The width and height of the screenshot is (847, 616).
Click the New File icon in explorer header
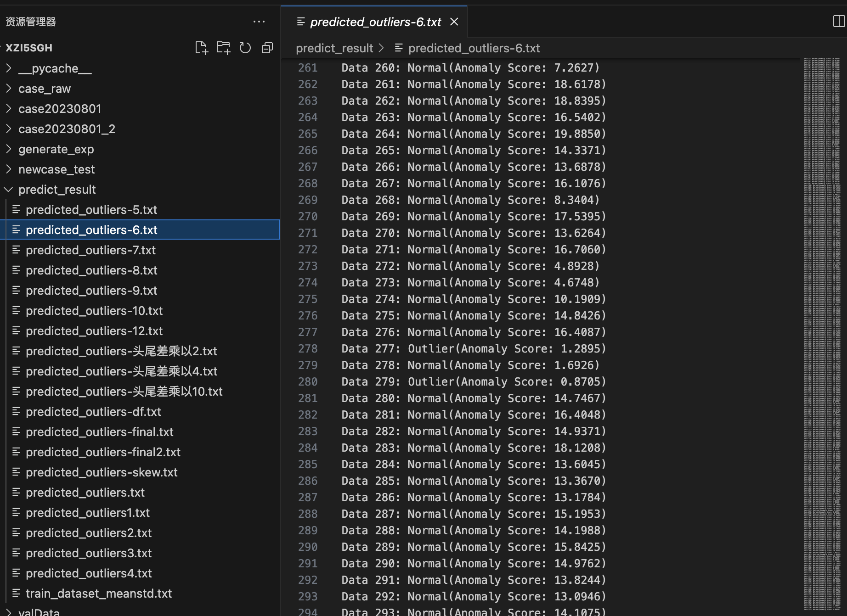[201, 48]
